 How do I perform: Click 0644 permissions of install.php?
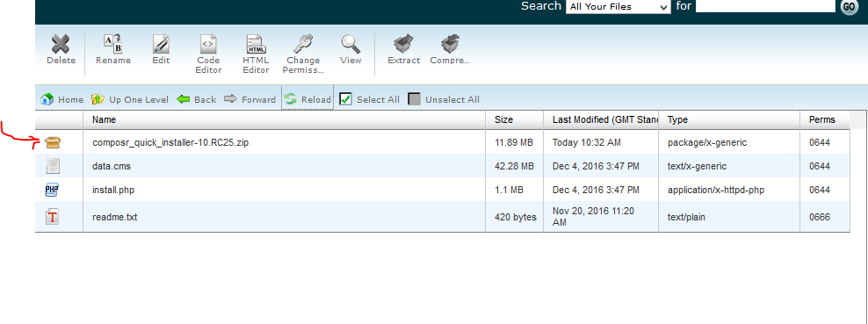pos(820,191)
